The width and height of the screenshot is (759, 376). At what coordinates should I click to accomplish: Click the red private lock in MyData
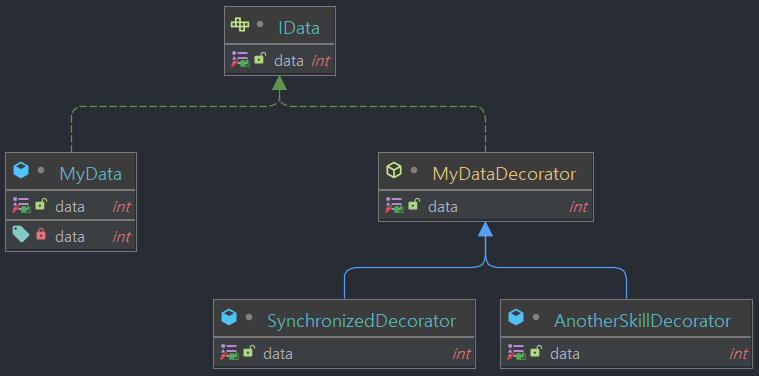point(41,234)
